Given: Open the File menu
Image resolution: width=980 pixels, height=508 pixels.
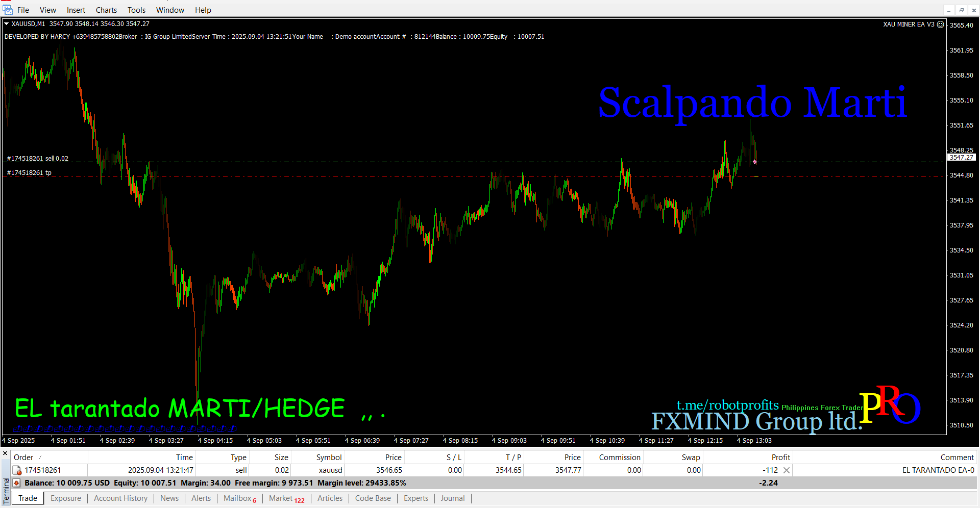Looking at the screenshot, I should click(x=23, y=10).
